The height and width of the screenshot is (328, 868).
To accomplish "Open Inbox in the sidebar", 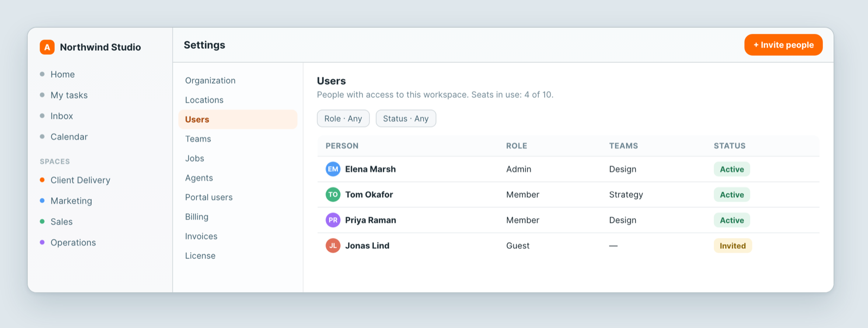I will [x=61, y=116].
